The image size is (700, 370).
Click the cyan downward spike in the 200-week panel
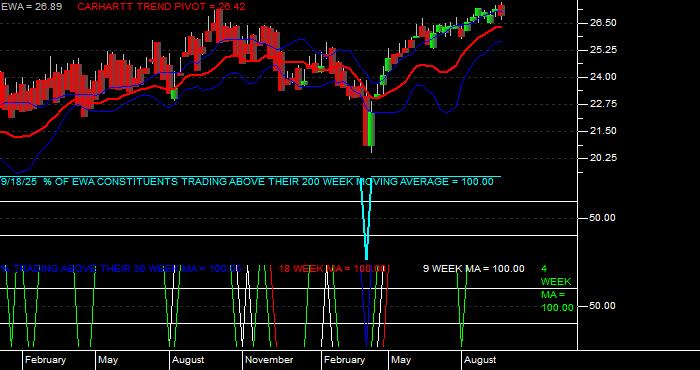click(x=367, y=219)
